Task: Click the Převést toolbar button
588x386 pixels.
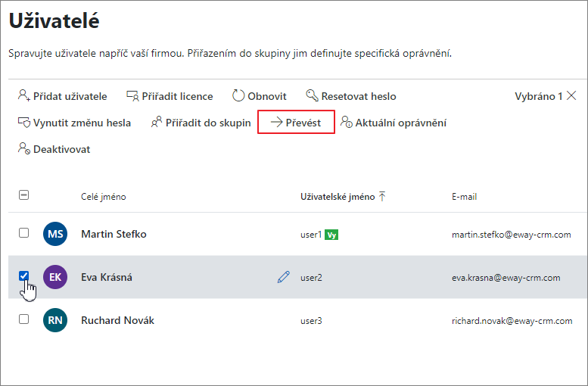Action: [x=296, y=123]
